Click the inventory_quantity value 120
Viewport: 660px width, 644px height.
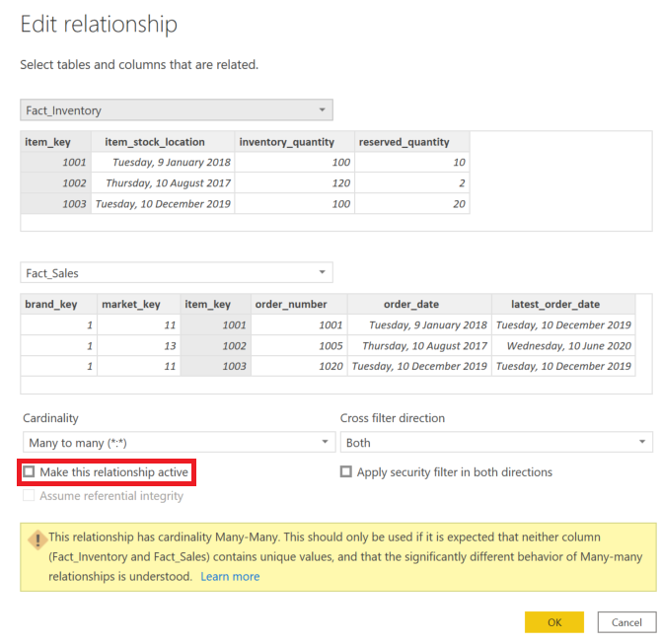(x=295, y=183)
